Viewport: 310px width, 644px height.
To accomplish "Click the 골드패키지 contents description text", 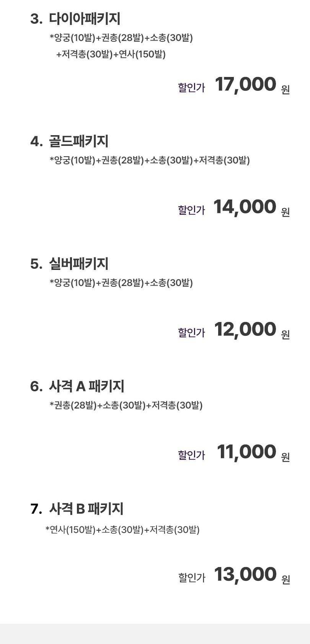I will coord(150,160).
